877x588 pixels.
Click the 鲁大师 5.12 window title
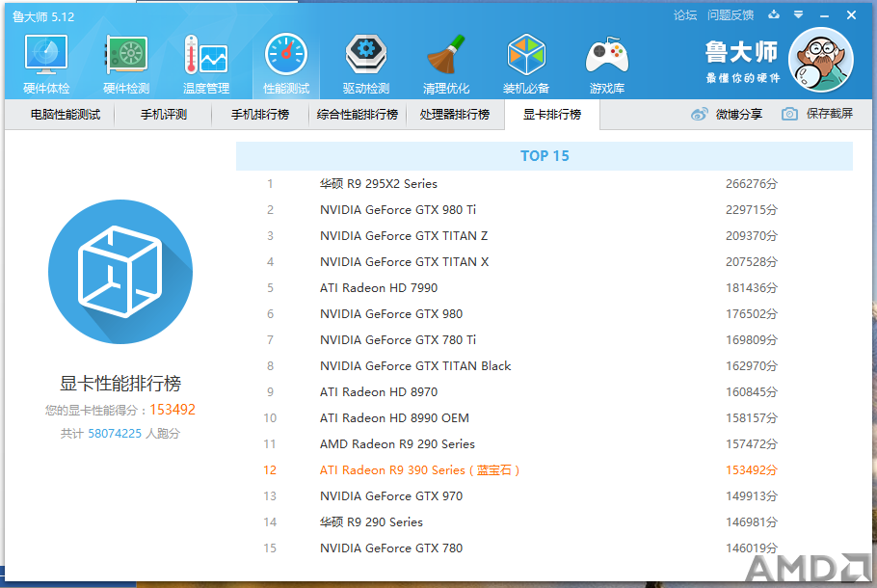tap(43, 16)
